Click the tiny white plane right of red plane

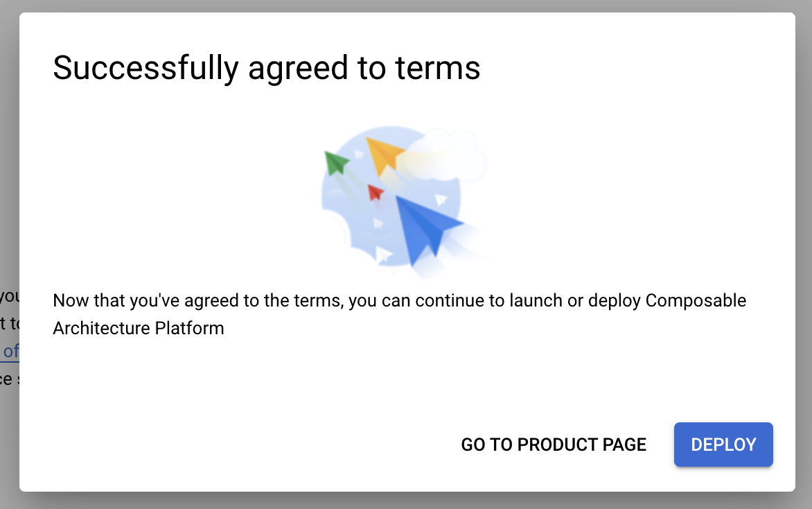pos(441,200)
